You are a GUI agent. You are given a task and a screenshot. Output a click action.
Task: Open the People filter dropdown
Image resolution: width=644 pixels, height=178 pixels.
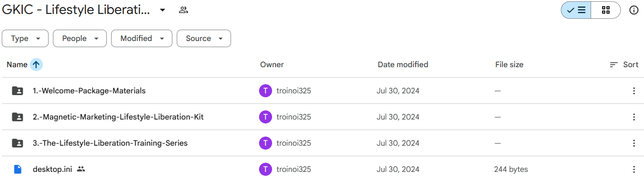tap(80, 38)
